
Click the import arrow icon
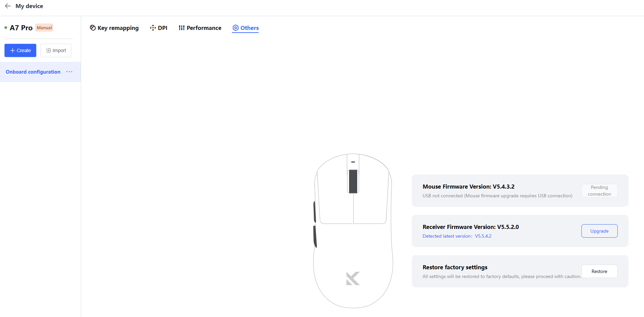48,50
